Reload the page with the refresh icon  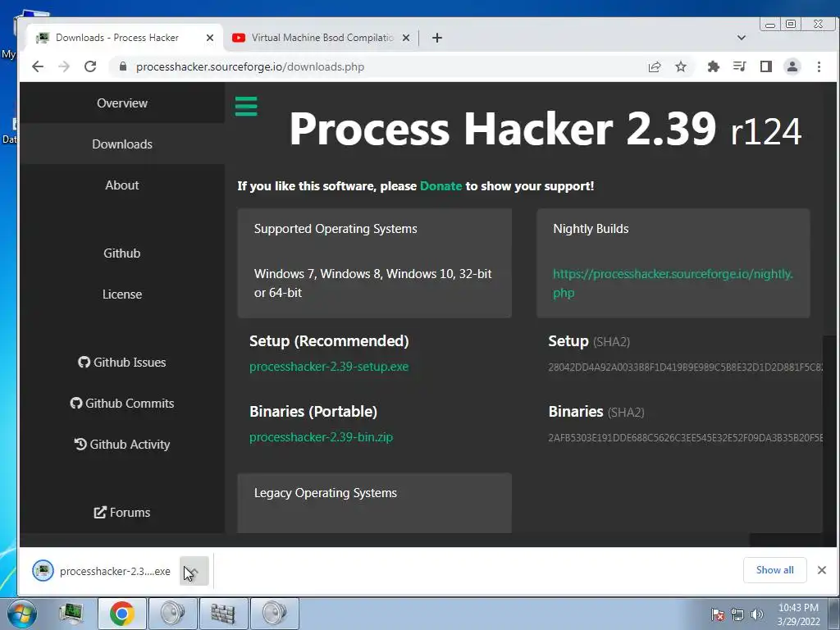pos(90,66)
